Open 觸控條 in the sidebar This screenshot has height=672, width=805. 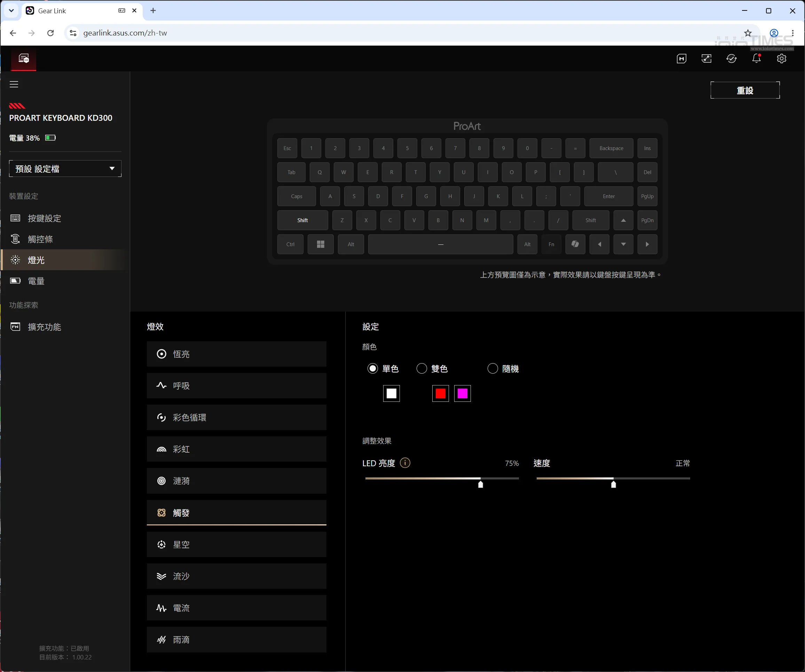(x=65, y=239)
